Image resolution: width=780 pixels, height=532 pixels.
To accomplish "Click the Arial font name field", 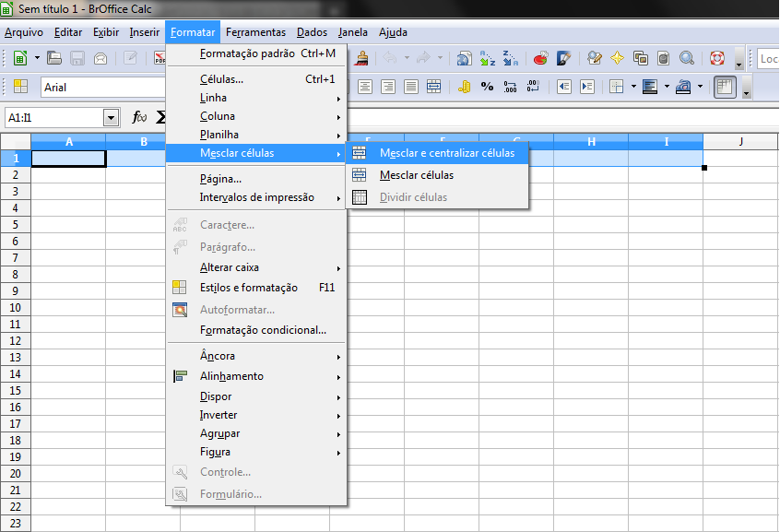I will point(102,87).
